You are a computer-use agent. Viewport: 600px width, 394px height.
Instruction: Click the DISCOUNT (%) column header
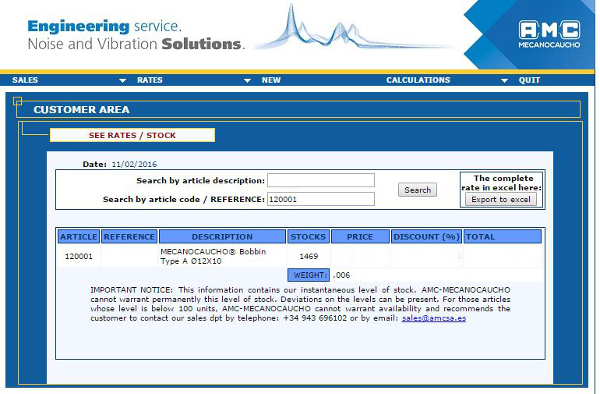pyautogui.click(x=426, y=236)
